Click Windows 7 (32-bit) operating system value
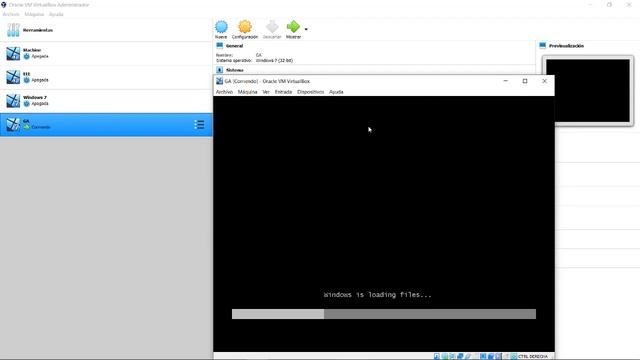 tap(274, 60)
